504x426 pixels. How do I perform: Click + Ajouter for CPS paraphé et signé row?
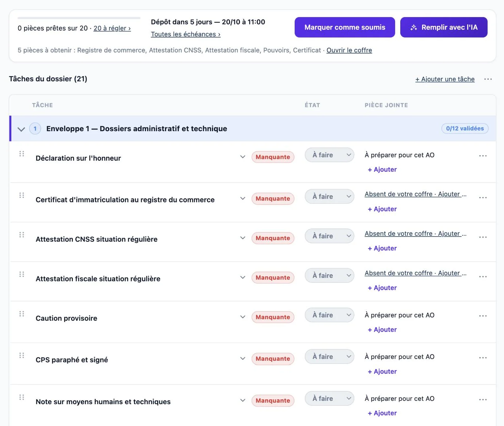(382, 372)
